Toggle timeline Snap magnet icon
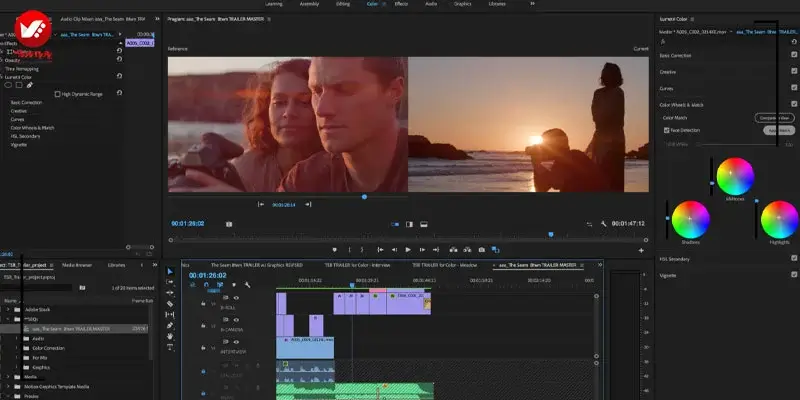800x400 pixels. 206,285
